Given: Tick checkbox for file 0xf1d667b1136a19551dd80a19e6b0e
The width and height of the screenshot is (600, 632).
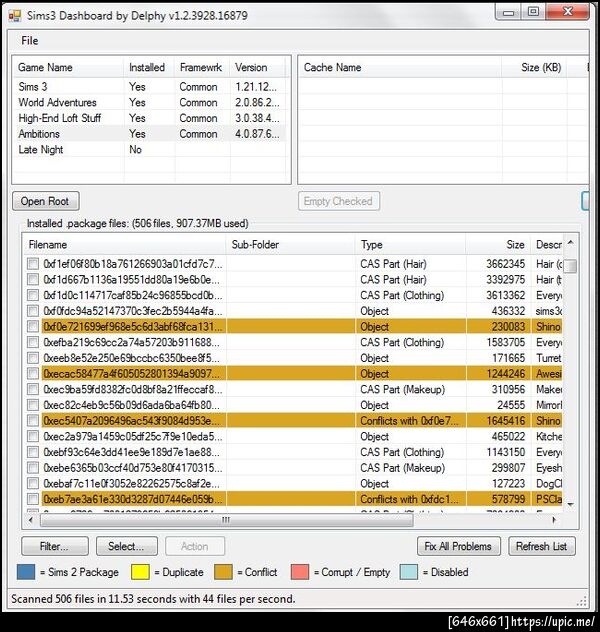Looking at the screenshot, I should (x=33, y=279).
